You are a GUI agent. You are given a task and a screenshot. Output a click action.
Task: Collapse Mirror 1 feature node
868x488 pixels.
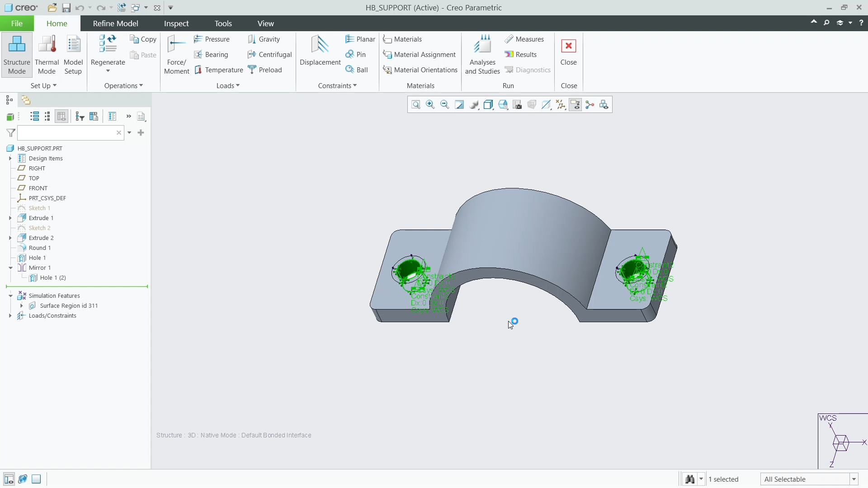coord(10,268)
